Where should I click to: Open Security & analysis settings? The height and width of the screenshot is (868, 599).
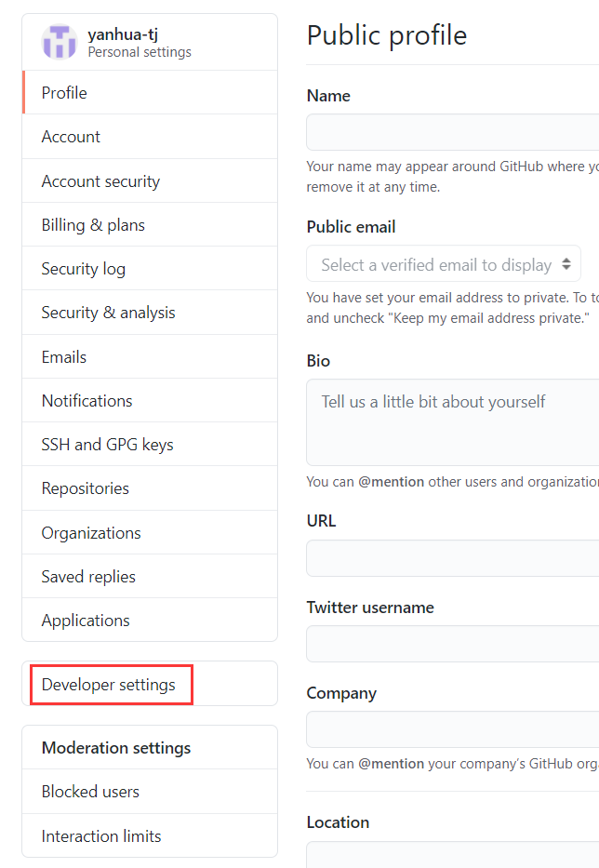150,313
